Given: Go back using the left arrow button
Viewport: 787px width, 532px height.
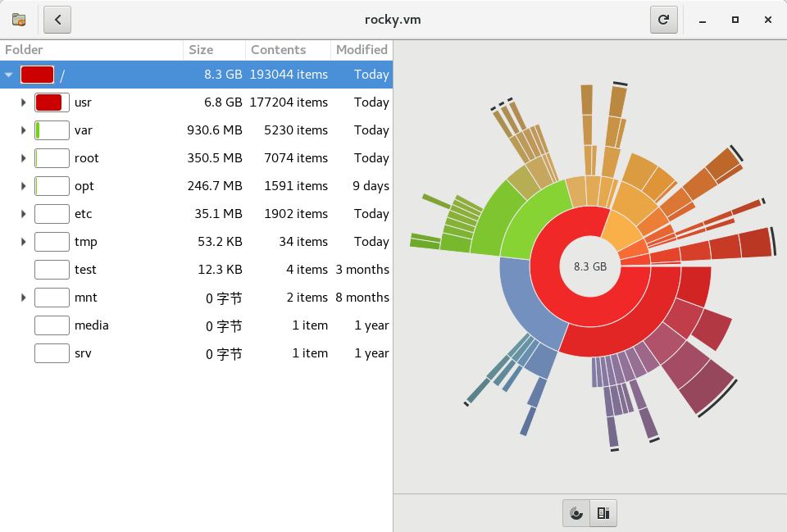Looking at the screenshot, I should click(x=57, y=20).
